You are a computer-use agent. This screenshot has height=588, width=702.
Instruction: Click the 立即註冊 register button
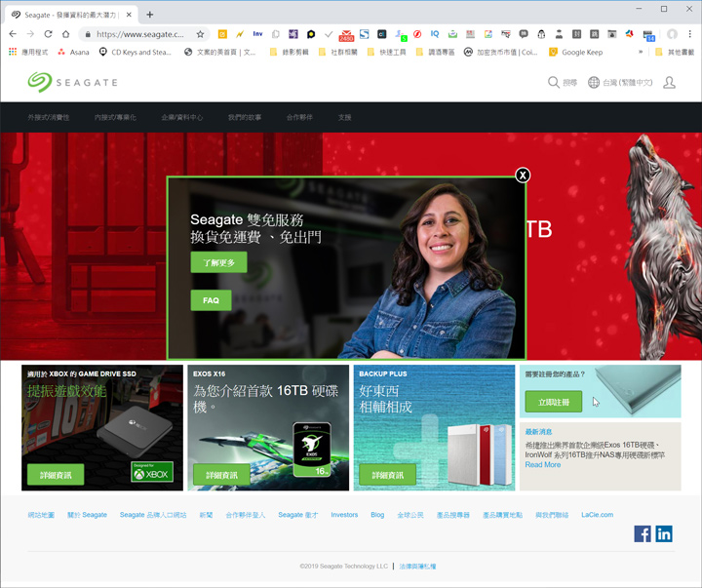coord(554,402)
